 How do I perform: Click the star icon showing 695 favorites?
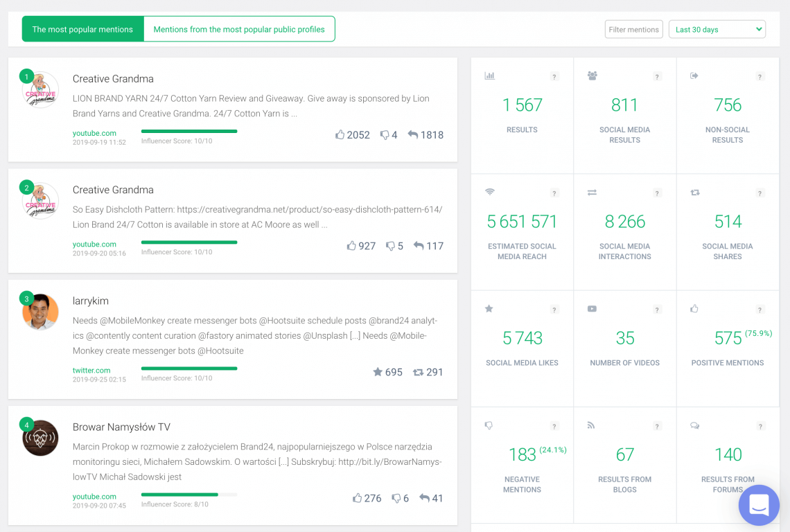pos(378,372)
